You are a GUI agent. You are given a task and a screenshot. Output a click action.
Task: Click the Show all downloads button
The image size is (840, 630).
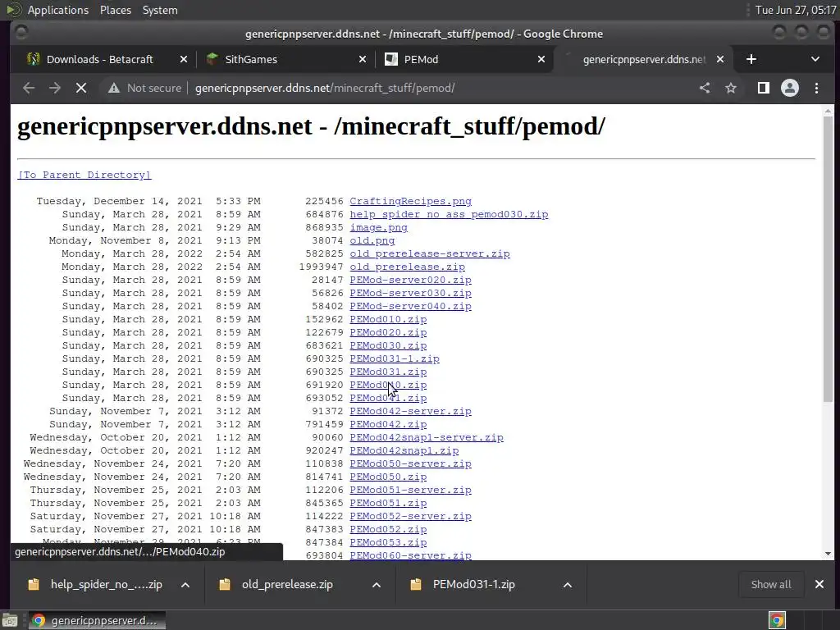771,584
